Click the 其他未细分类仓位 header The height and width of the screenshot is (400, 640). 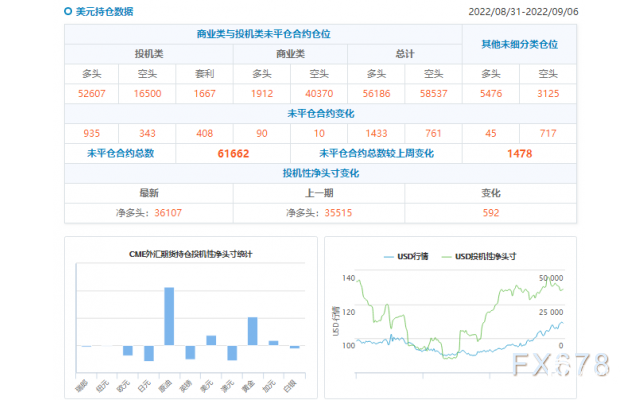click(x=519, y=44)
